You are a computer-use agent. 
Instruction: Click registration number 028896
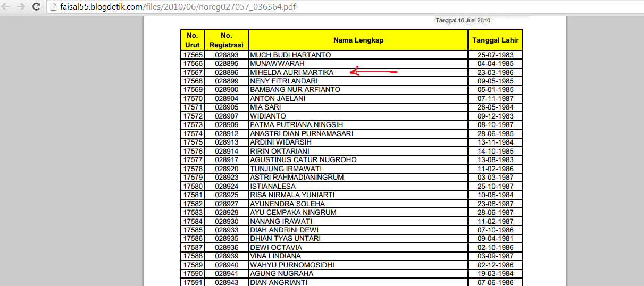coord(227,72)
